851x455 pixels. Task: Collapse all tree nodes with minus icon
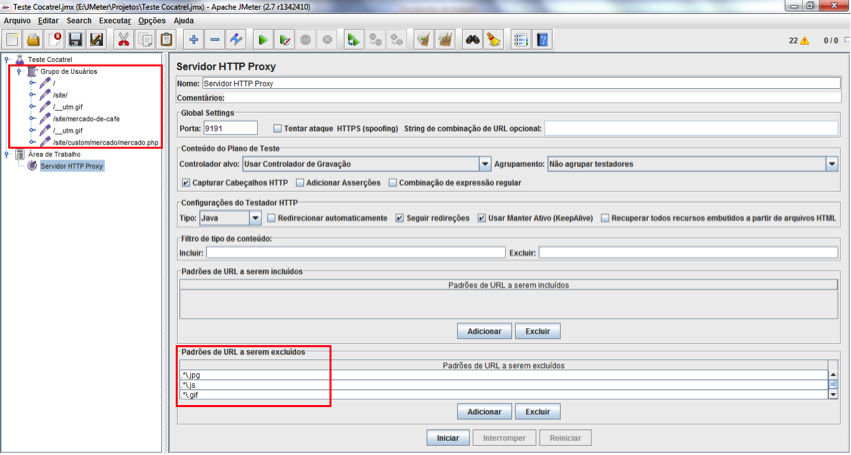[214, 40]
